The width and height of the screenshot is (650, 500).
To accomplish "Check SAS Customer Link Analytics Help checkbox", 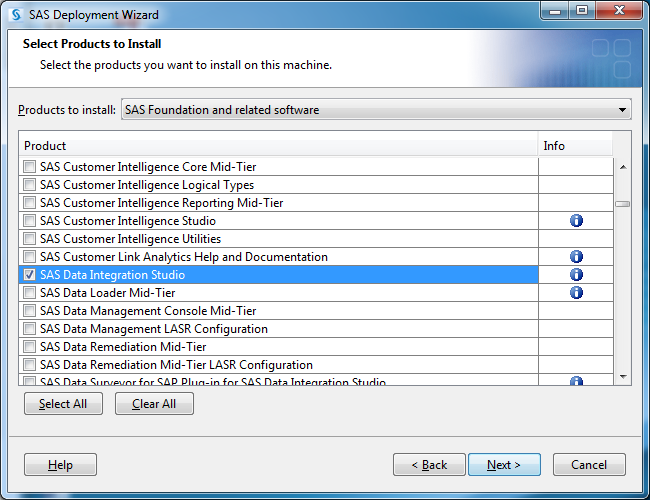I will click(x=29, y=257).
